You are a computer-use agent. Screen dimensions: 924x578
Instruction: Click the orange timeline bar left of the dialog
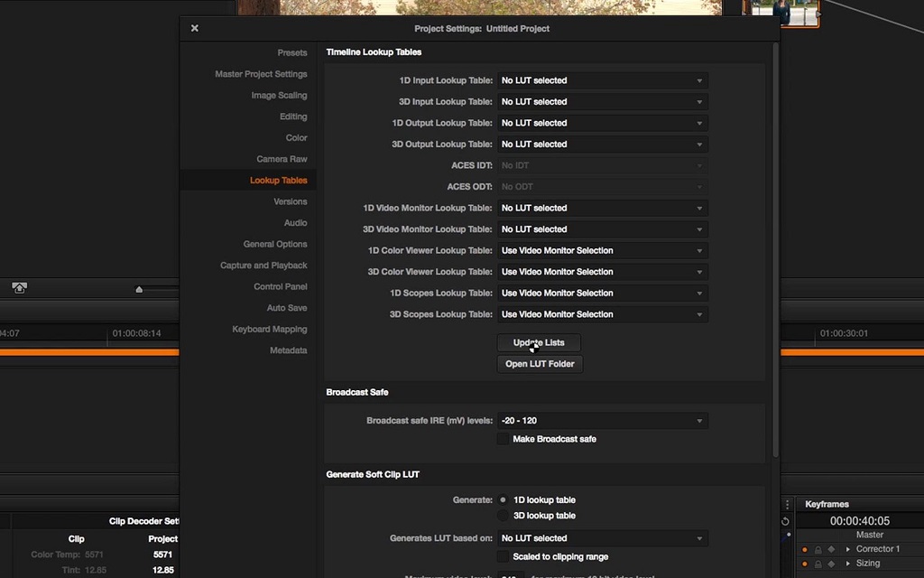pos(89,352)
